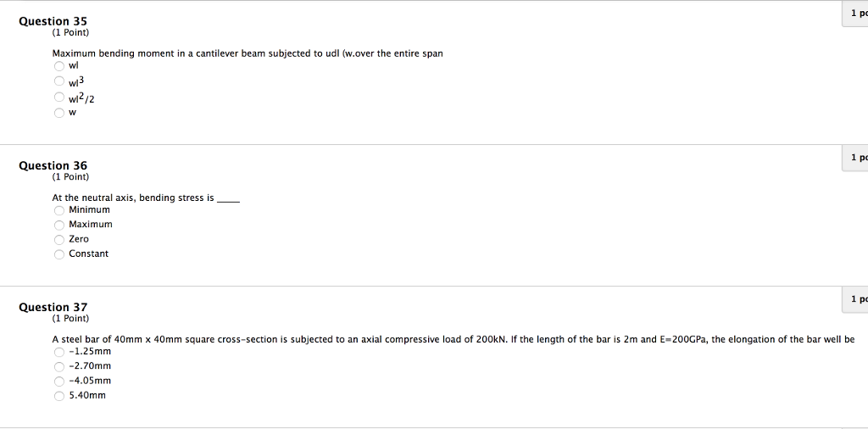Choose the wl³ option radio button

pyautogui.click(x=59, y=81)
